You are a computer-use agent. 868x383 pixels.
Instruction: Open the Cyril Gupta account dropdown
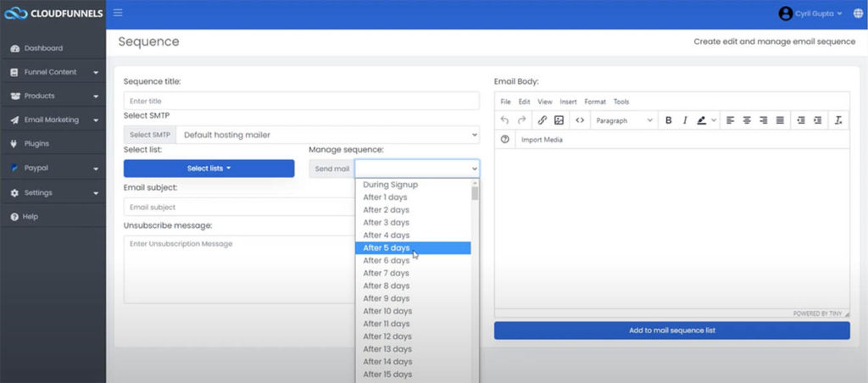(x=819, y=14)
